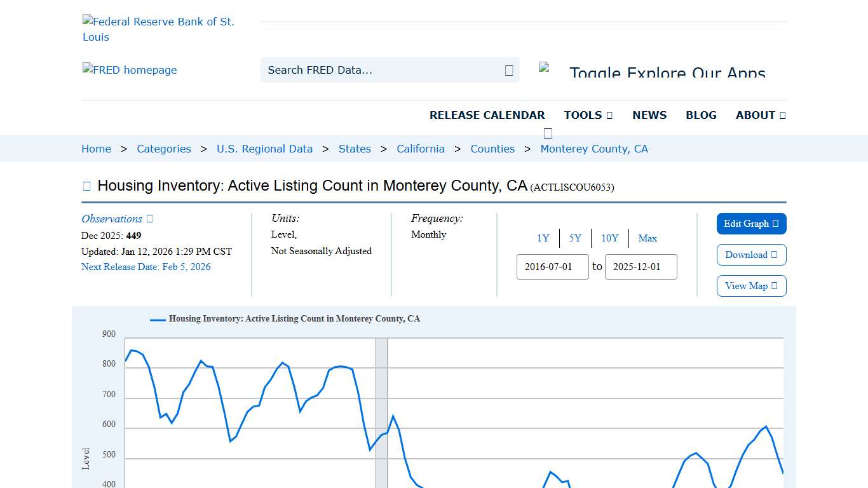Select RELEASE CALENDAR in the navigation
The image size is (868, 488).
[487, 115]
